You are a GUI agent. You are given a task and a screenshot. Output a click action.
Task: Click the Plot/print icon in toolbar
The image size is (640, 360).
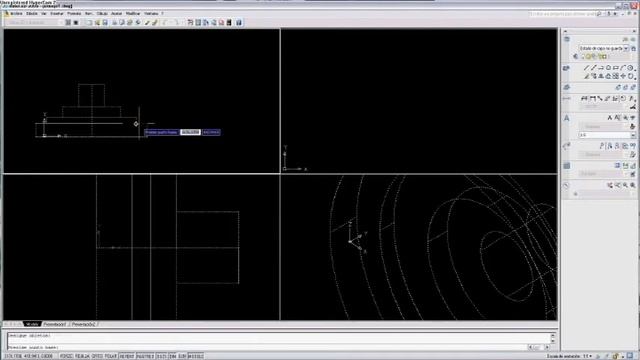(x=115, y=22)
